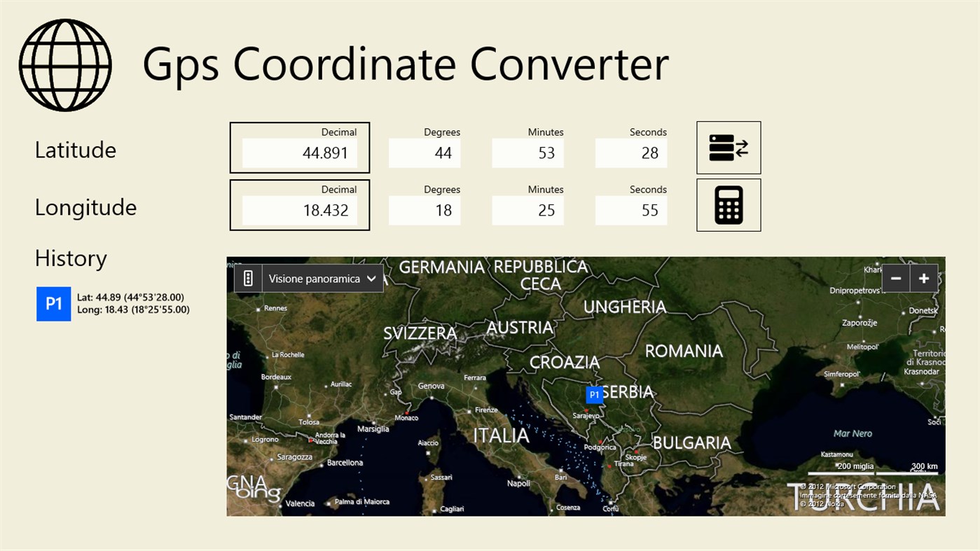Click the traffic-light style icon on the map toolbar
The height and width of the screenshot is (551, 980).
248,278
